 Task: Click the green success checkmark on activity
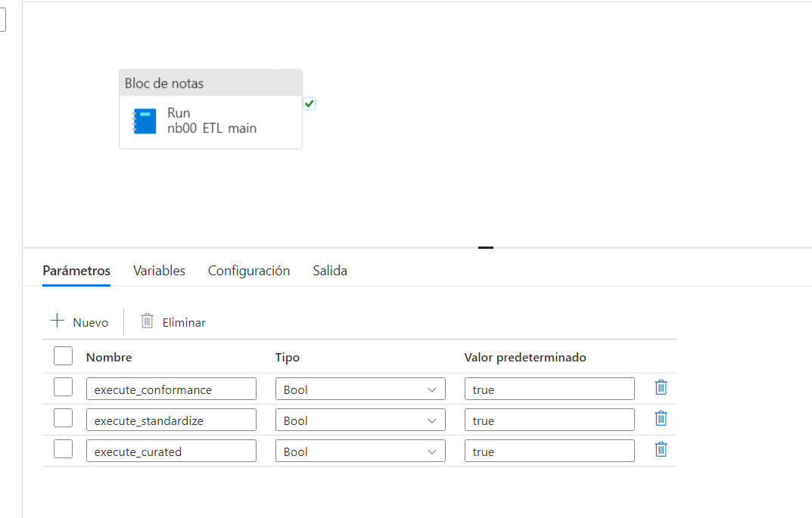[310, 104]
